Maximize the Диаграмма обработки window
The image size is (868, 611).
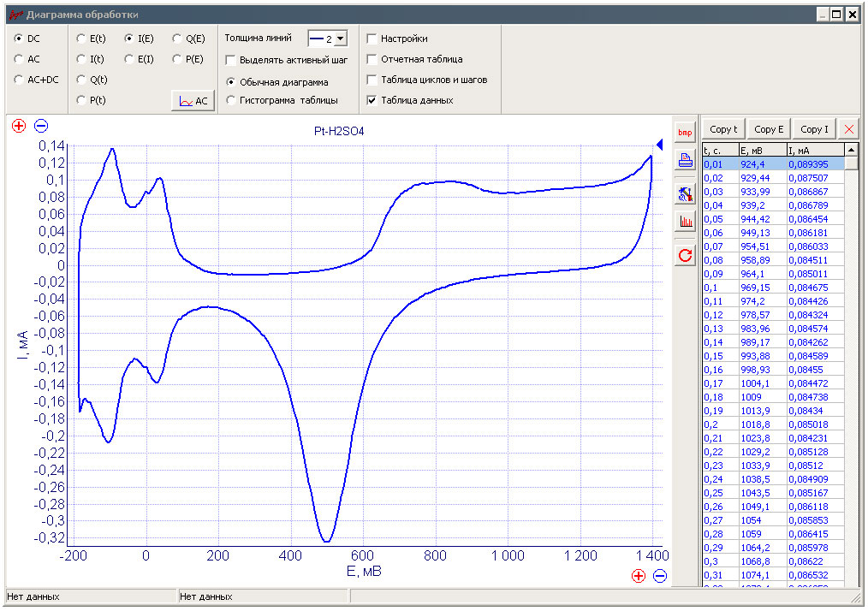click(x=837, y=15)
